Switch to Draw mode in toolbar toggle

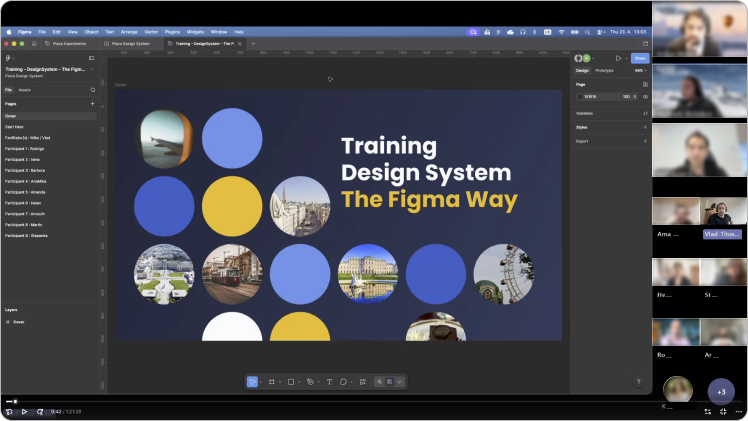click(379, 382)
